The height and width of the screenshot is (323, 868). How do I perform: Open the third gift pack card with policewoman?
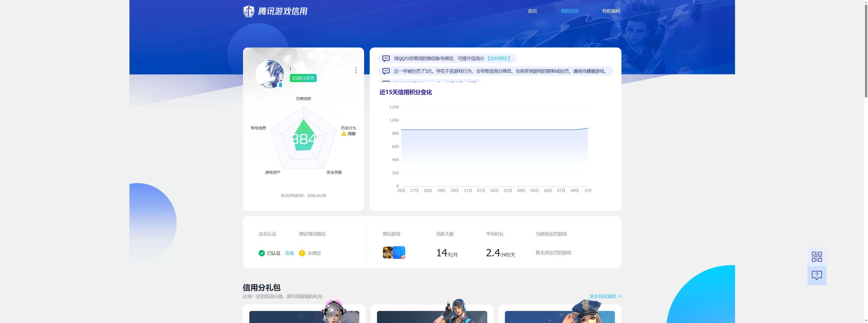coord(560,314)
